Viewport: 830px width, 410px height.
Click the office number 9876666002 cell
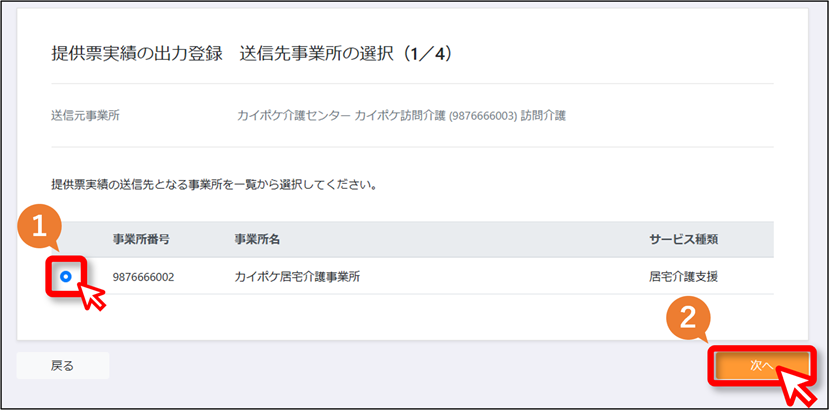tap(143, 277)
